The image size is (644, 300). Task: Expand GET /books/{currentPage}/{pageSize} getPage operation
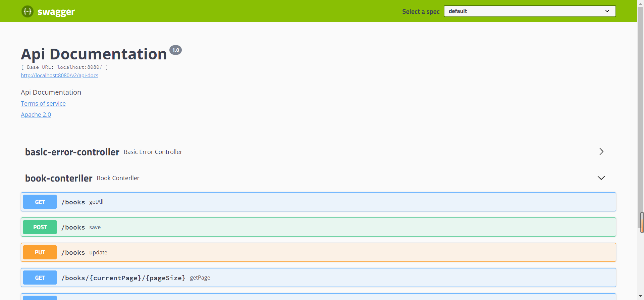pos(318,278)
